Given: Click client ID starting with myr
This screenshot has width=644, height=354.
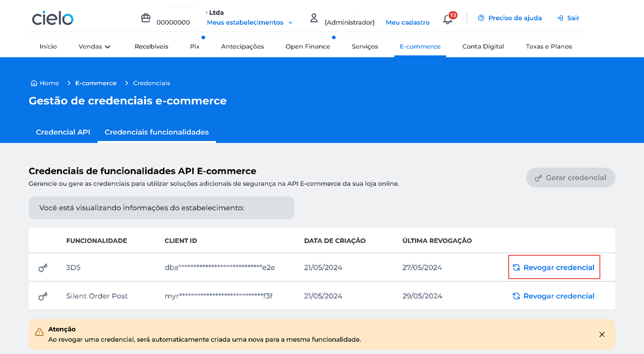Looking at the screenshot, I should click(x=219, y=296).
